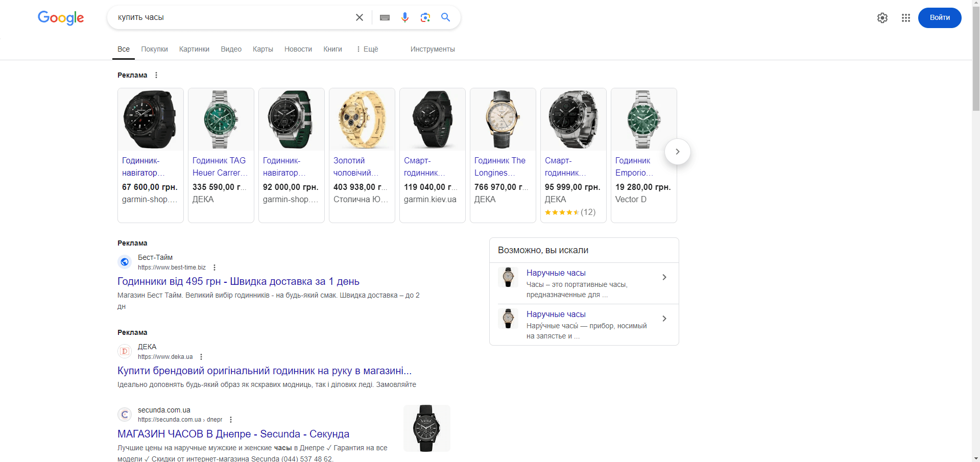Click the Google logo
This screenshot has width=980, height=462.
[61, 18]
